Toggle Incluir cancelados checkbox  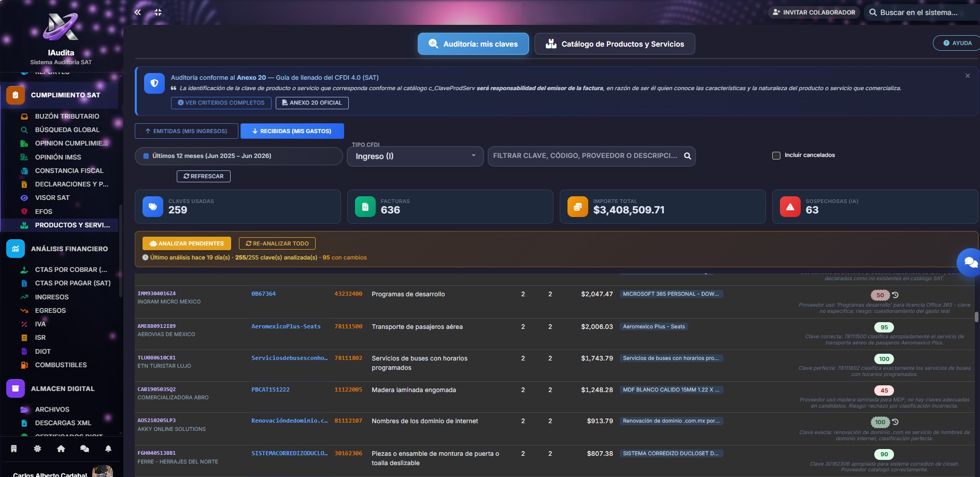coord(776,155)
